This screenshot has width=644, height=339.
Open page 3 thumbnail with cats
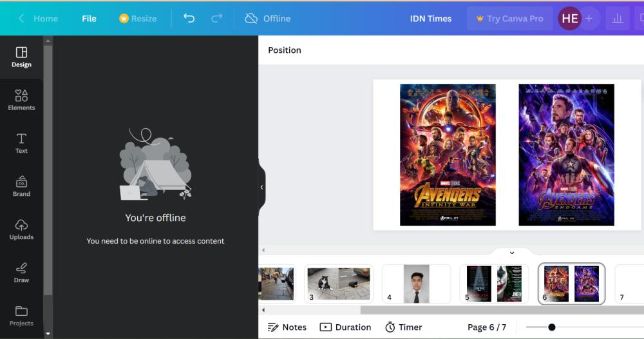click(x=339, y=284)
